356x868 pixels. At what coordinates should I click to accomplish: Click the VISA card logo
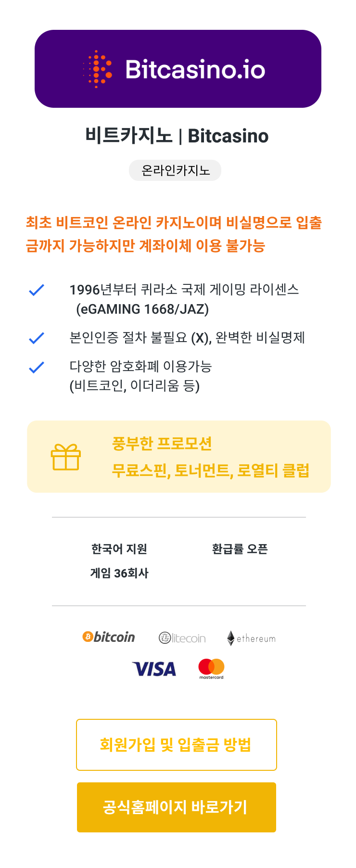(x=154, y=669)
